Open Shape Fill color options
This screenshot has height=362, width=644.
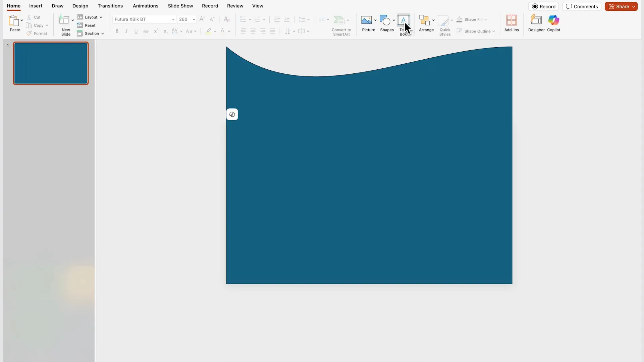pyautogui.click(x=472, y=19)
